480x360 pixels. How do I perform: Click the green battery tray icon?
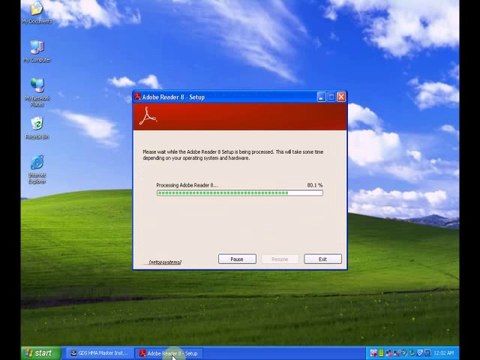(x=381, y=353)
